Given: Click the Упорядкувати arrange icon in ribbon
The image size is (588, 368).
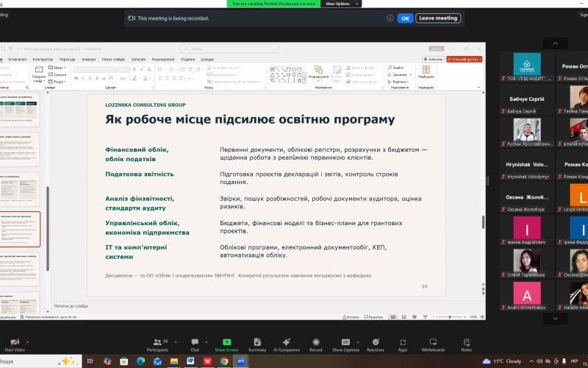Looking at the screenshot, I should [318, 69].
